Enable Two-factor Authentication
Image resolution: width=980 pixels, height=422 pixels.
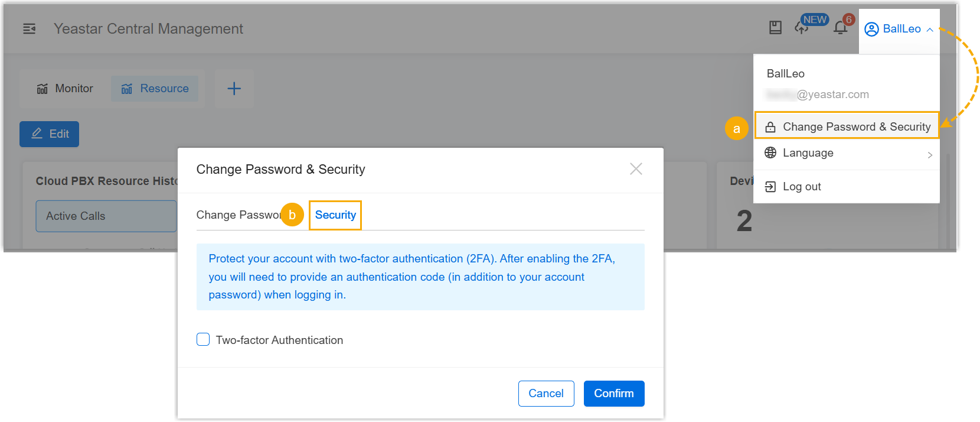point(202,339)
